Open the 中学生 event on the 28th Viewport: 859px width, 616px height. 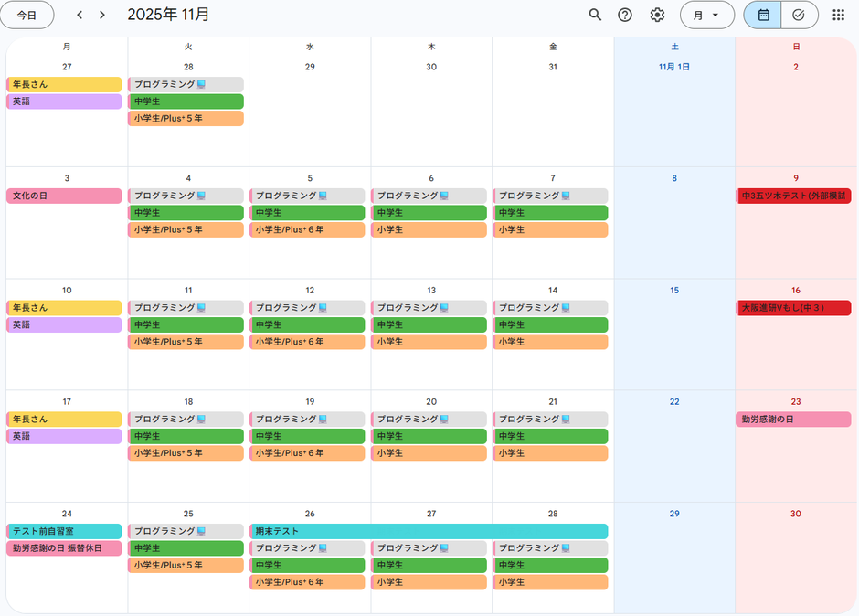coord(186,101)
